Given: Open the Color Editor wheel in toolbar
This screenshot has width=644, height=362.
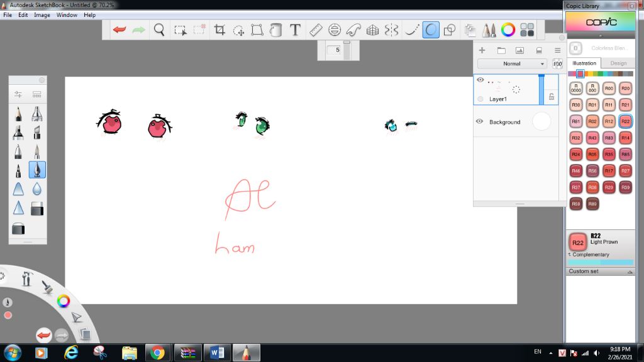Looking at the screenshot, I should pos(508,30).
